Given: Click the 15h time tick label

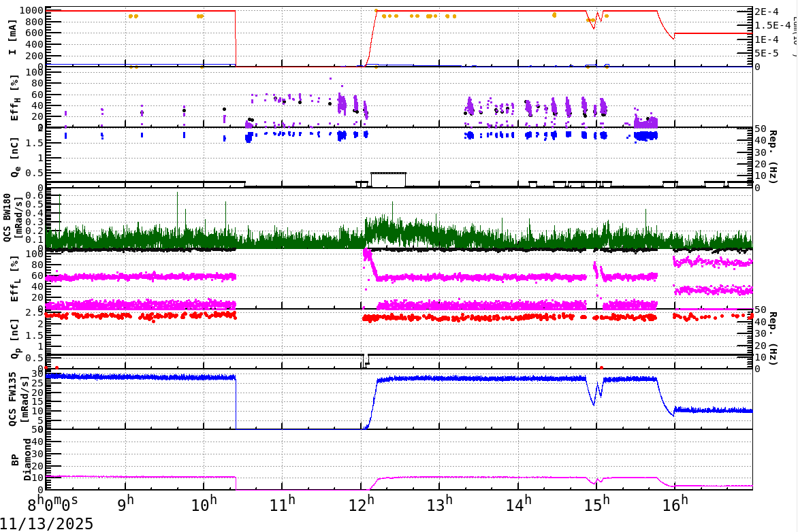Looking at the screenshot, I should pos(596,506).
